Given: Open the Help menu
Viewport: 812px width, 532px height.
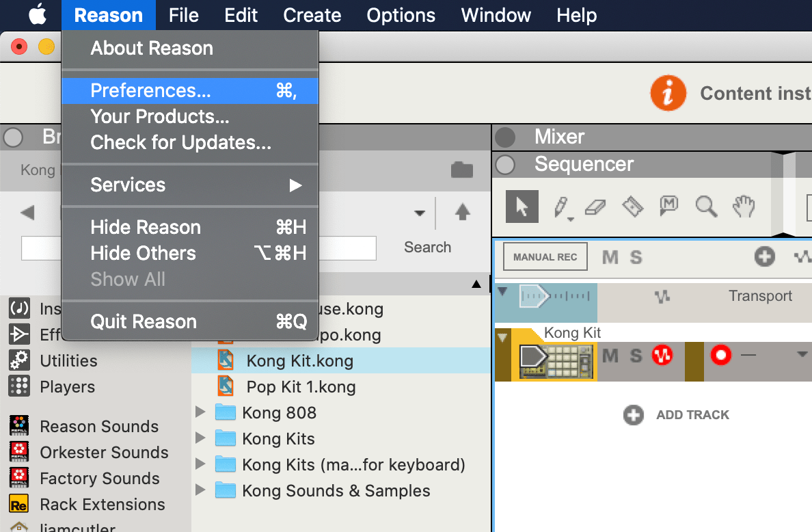Looking at the screenshot, I should 576,15.
